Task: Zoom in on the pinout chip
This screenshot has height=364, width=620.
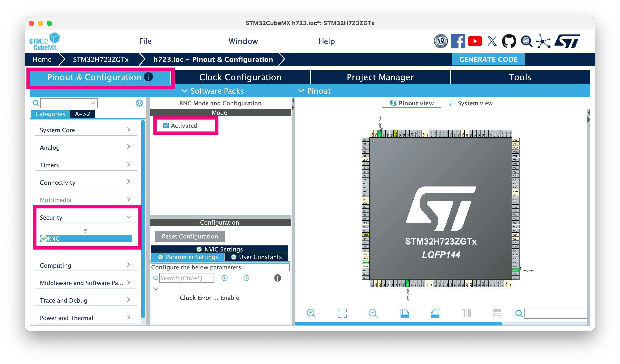Action: (311, 313)
